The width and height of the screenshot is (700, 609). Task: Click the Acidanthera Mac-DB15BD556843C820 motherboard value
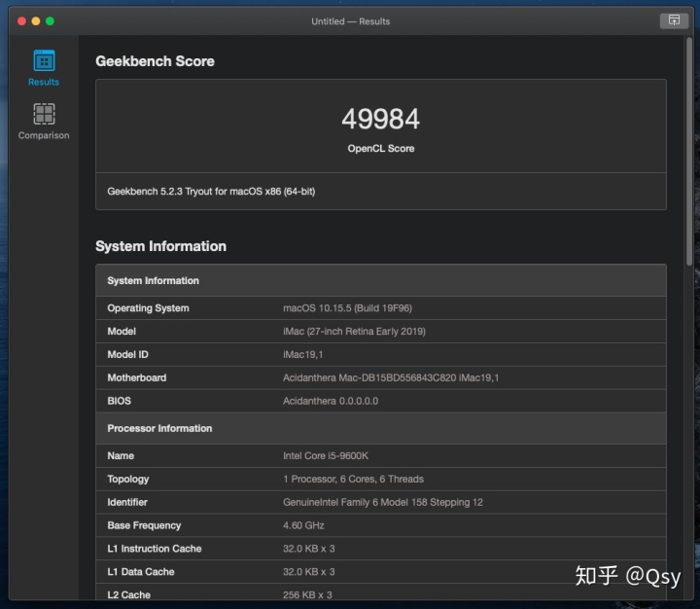(391, 378)
